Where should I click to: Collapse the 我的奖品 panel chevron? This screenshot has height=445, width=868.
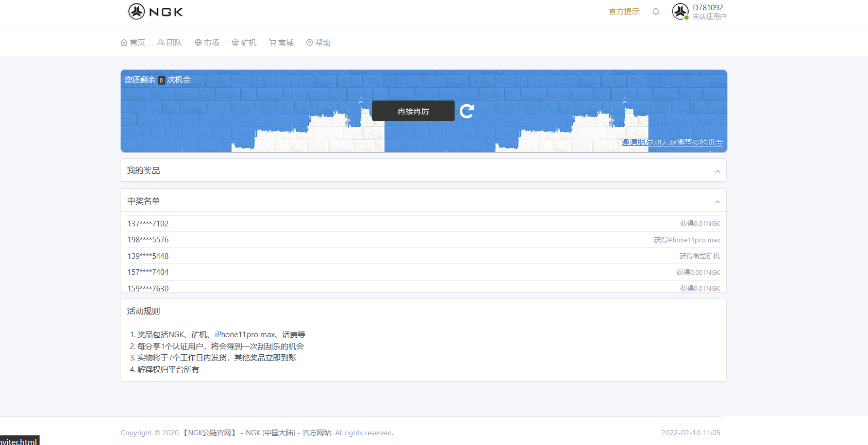coord(717,171)
